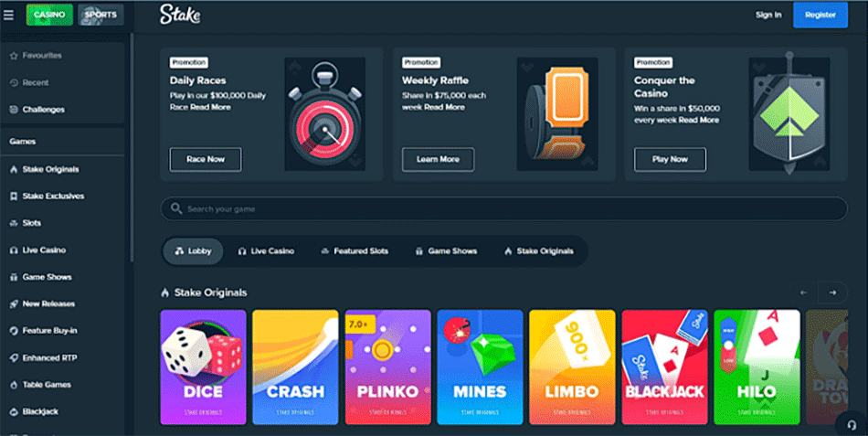Select the Game Shows tab

tap(446, 251)
